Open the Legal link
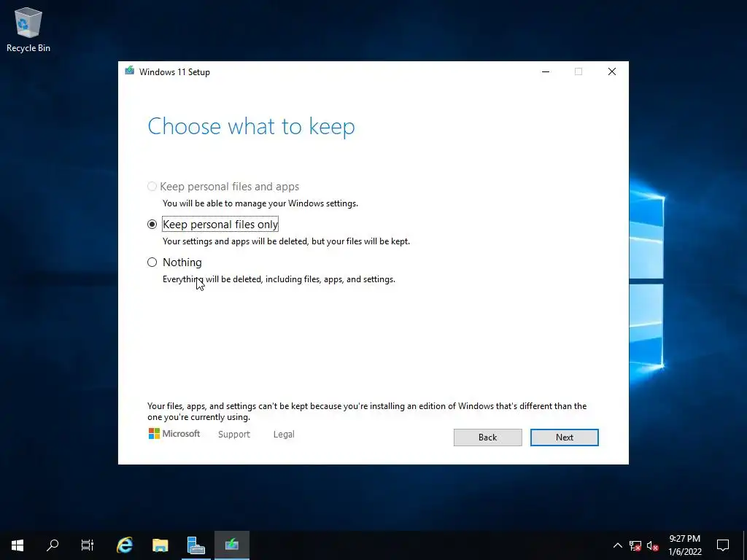The width and height of the screenshot is (747, 560). pos(284,435)
